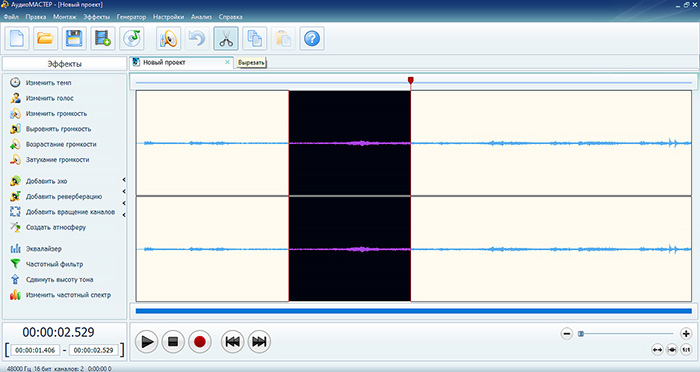Click the current time display 00:00:02.529
The image size is (700, 372).
(x=58, y=332)
